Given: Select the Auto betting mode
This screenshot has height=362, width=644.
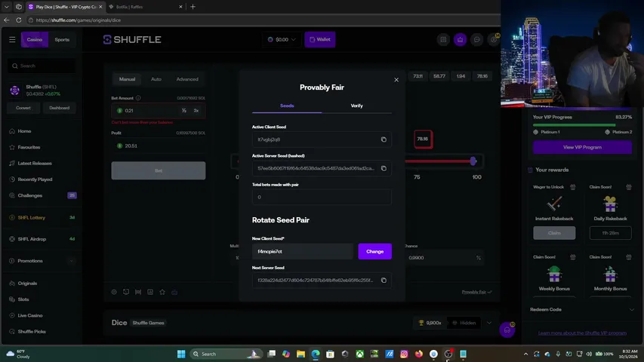Looking at the screenshot, I should pos(156,79).
